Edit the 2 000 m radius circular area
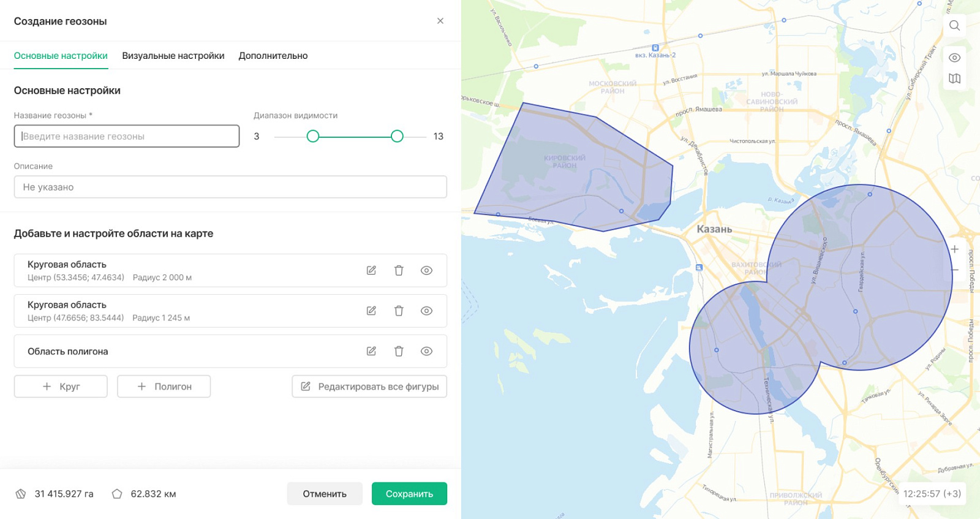 (371, 270)
